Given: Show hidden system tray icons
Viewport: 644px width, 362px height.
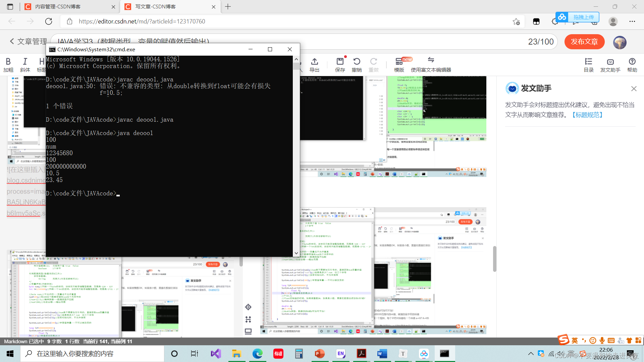Looking at the screenshot, I should (x=531, y=354).
